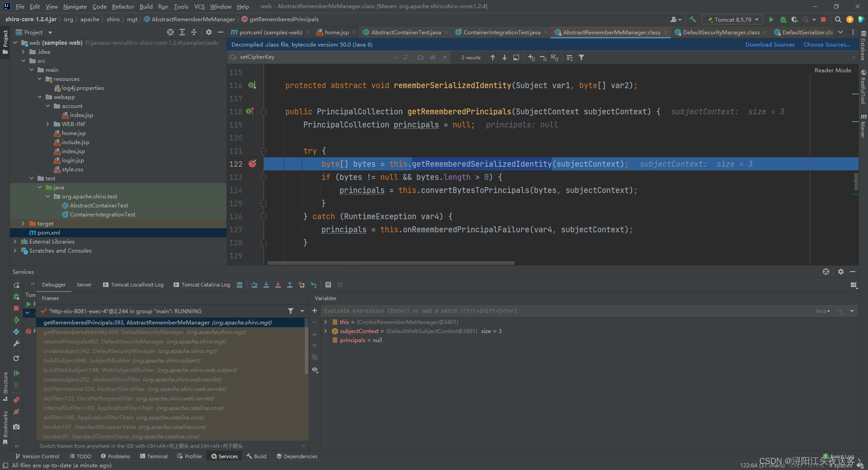This screenshot has width=868, height=470.
Task: Open Maven side tool window
Action: click(x=863, y=126)
